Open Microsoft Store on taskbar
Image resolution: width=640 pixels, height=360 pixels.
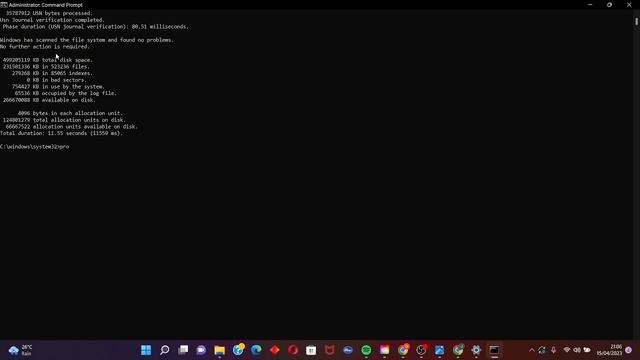311,350
